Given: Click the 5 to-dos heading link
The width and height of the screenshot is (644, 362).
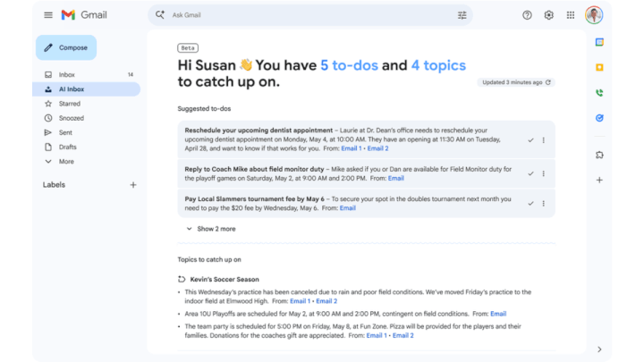Looking at the screenshot, I should (x=349, y=65).
